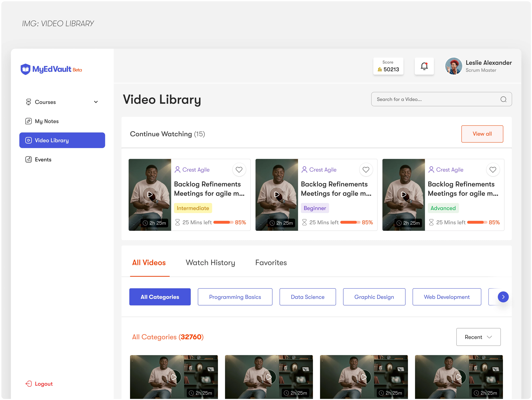The width and height of the screenshot is (532, 400).
Task: Select Video Library in sidebar
Action: 62,140
